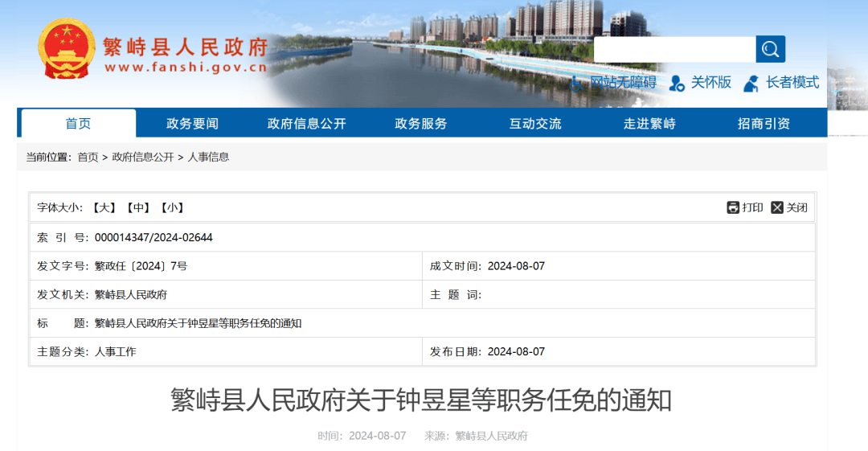The width and height of the screenshot is (868, 451).
Task: Open the 招商引资 navigation tab
Action: click(764, 123)
